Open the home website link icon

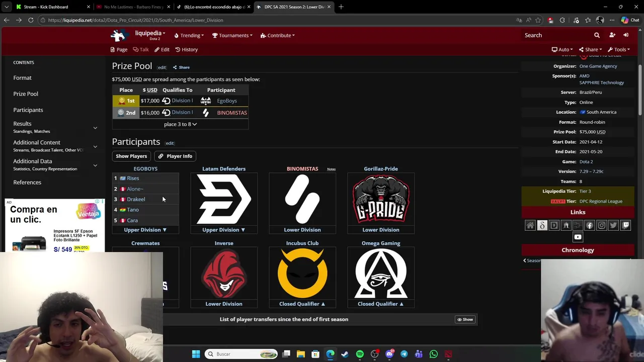(530, 225)
